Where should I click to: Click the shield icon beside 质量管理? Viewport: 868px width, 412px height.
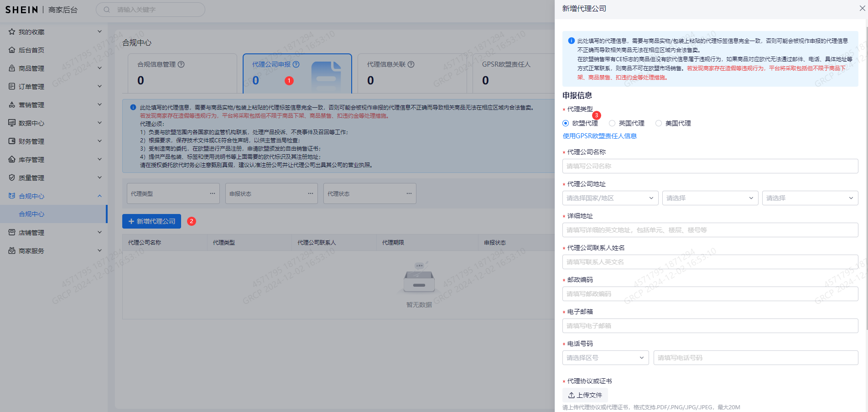(x=12, y=177)
